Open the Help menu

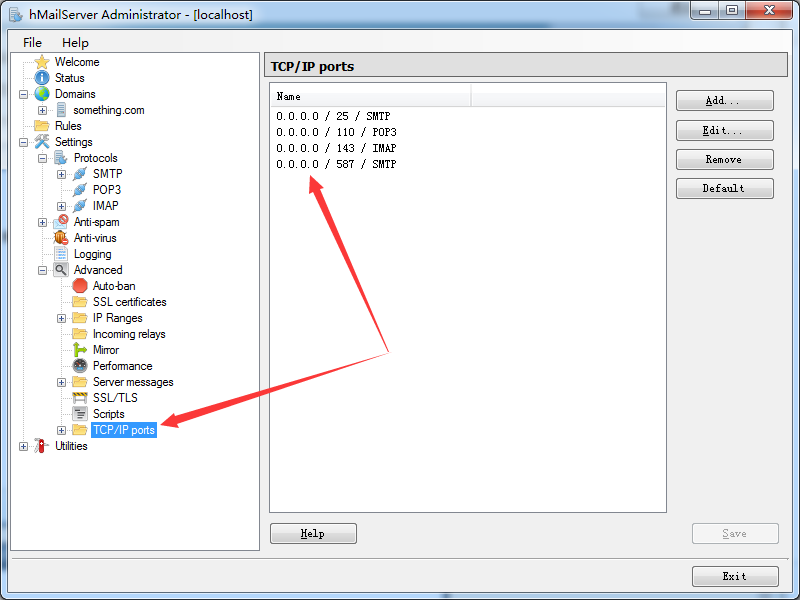click(x=75, y=43)
